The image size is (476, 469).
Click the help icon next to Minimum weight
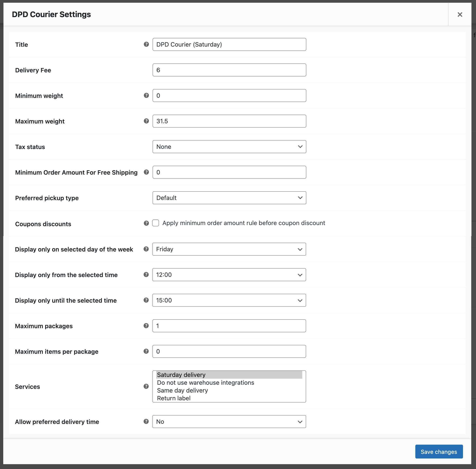click(146, 95)
